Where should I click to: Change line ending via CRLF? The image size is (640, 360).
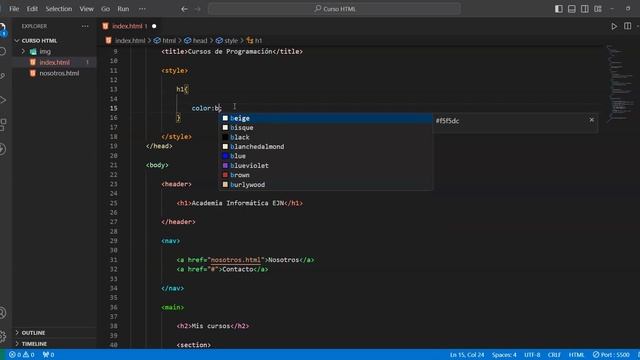tap(554, 355)
